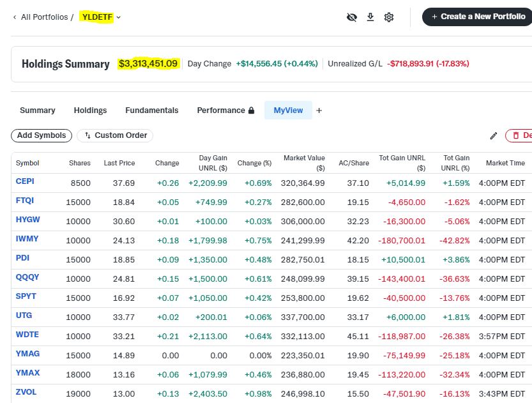Image resolution: width=532 pixels, height=403 pixels.
Task: Click the plus icon to add view
Action: [319, 110]
